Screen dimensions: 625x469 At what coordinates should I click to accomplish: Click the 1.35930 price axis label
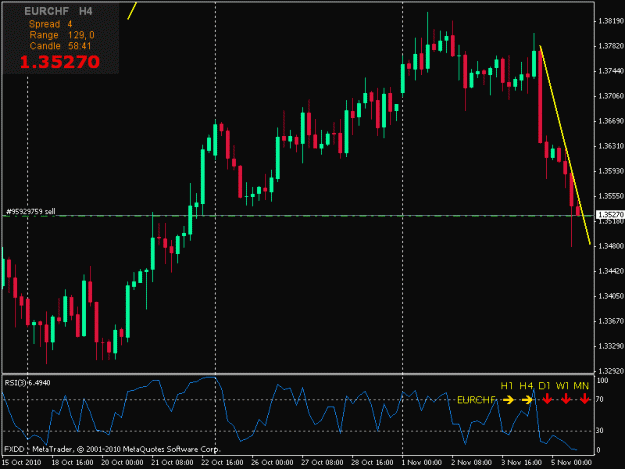[611, 171]
